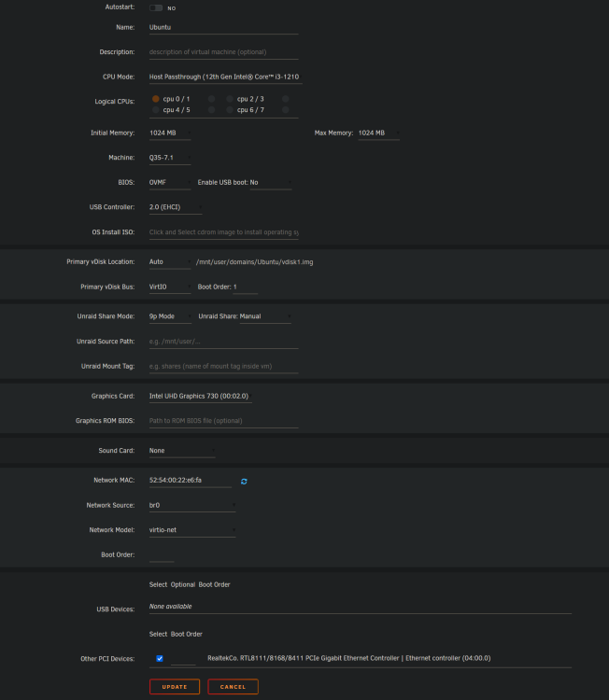Click the Unraid Source Path field
The image size is (609, 700).
coord(224,342)
